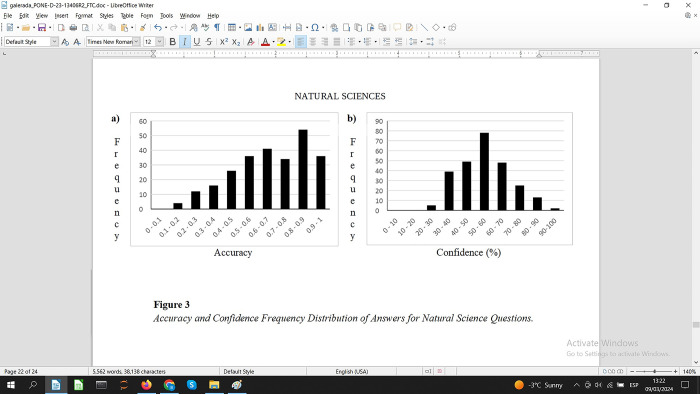
Task: Click the Update Selected Style icon
Action: (x=65, y=41)
